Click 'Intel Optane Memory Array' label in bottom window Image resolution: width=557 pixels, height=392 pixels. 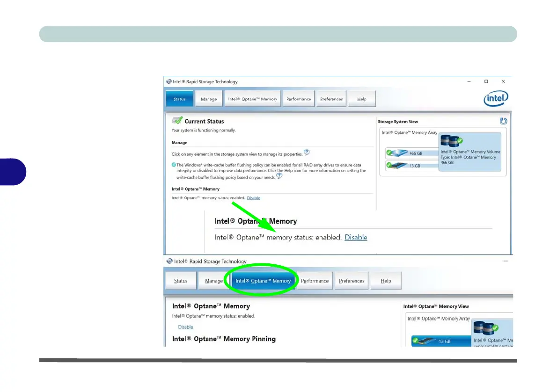[x=439, y=319]
